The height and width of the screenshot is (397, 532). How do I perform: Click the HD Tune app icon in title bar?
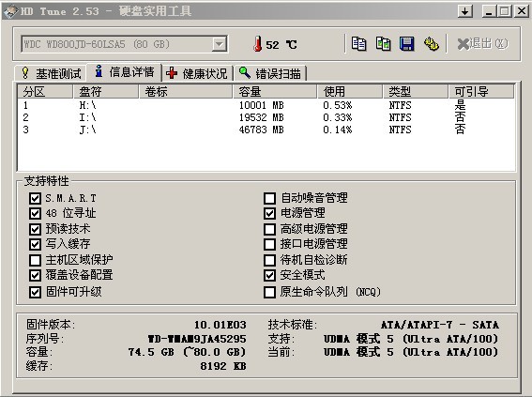[10, 11]
